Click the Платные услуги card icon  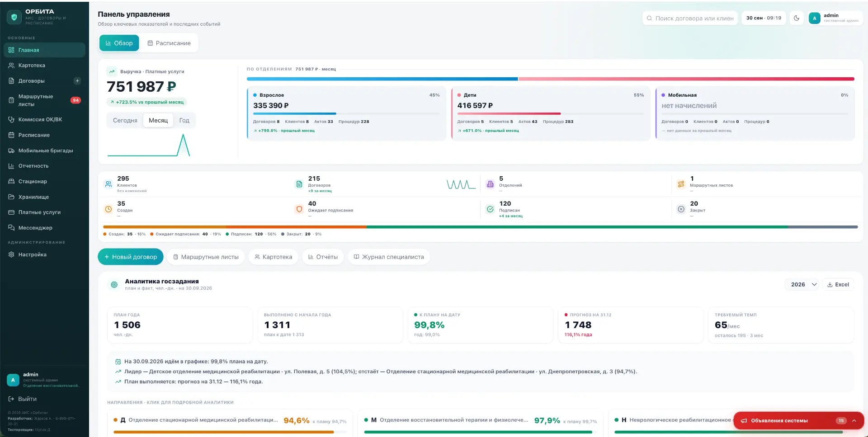tap(11, 212)
